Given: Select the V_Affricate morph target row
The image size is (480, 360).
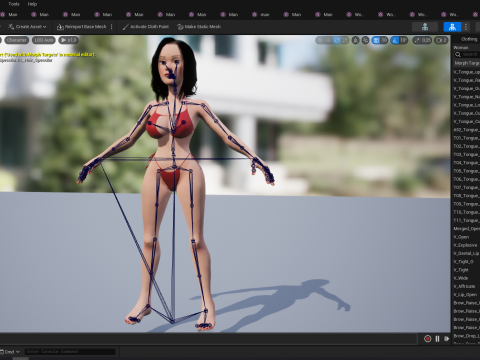Looking at the screenshot, I should point(466,286).
